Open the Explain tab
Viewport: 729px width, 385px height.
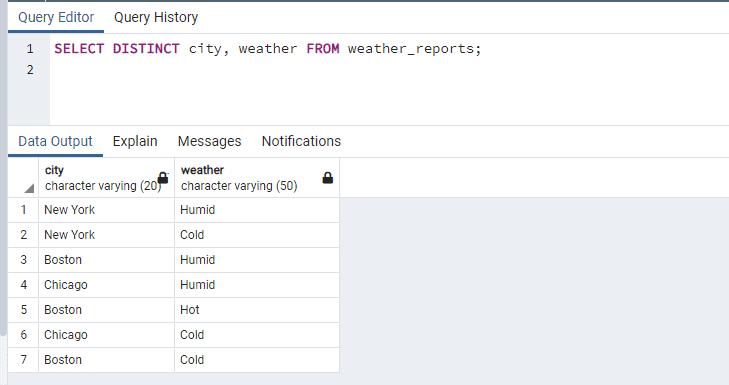[x=135, y=141]
